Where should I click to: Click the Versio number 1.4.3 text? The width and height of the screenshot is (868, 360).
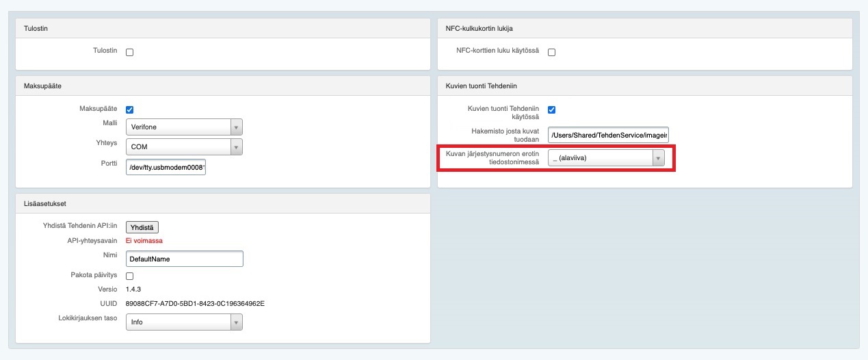(x=134, y=290)
